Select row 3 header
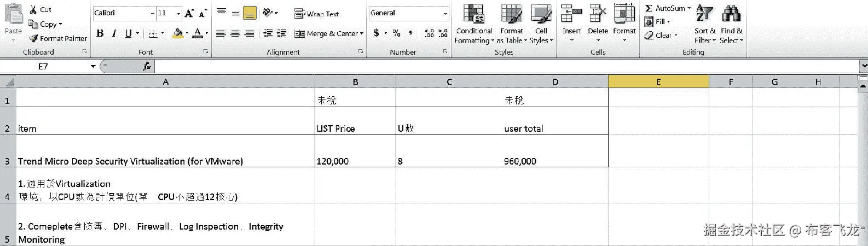This screenshot has height=246, width=868. point(8,151)
